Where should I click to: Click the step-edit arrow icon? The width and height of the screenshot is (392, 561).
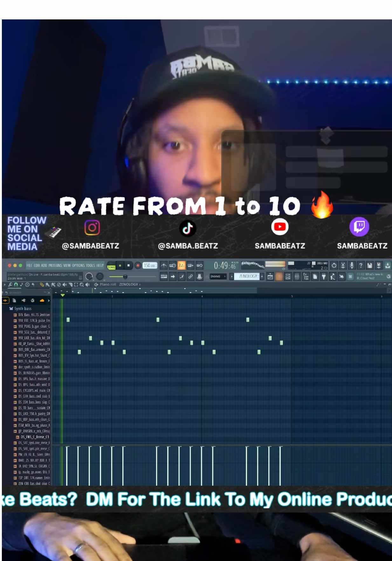[x=173, y=276]
